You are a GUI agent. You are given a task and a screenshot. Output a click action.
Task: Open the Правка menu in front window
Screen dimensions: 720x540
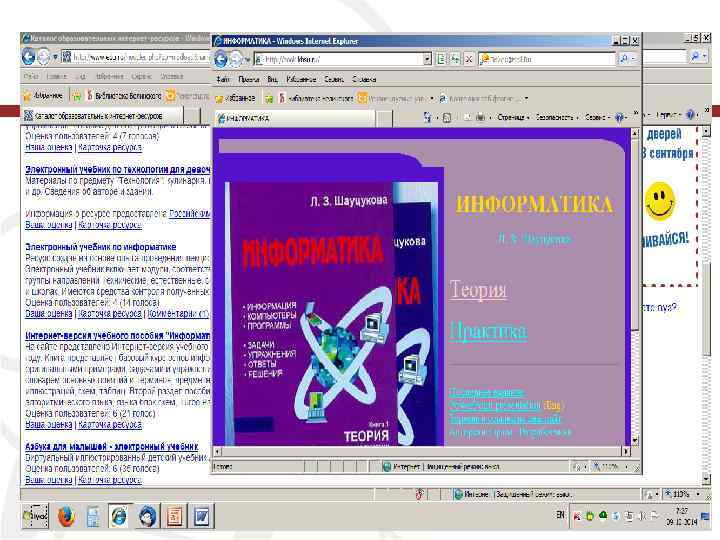(249, 79)
